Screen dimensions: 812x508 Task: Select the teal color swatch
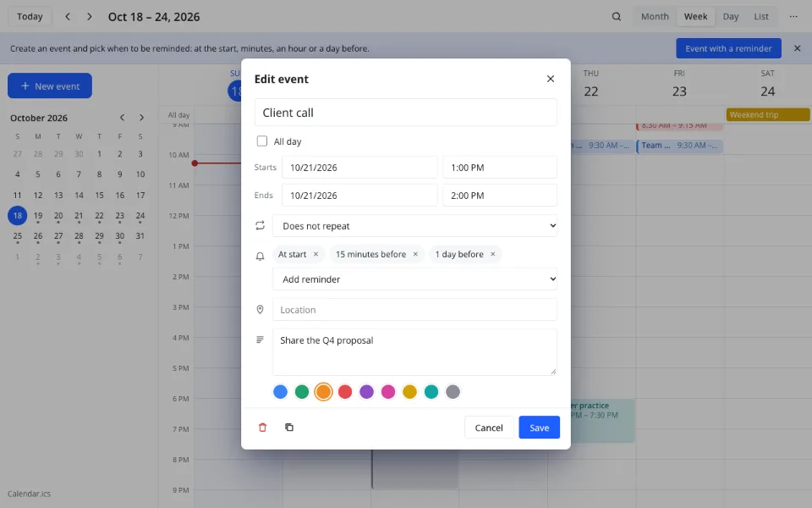click(431, 392)
